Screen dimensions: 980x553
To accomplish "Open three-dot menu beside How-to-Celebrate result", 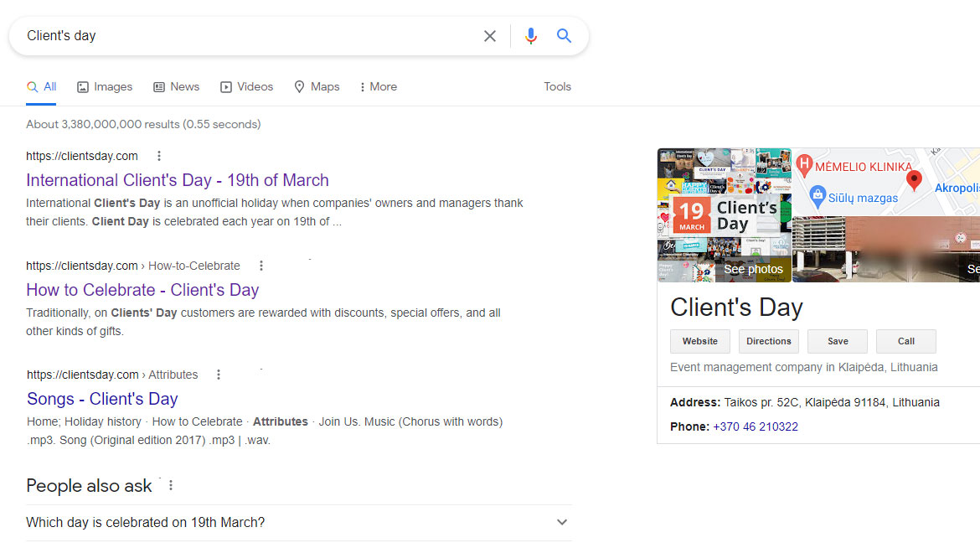I will click(x=261, y=266).
